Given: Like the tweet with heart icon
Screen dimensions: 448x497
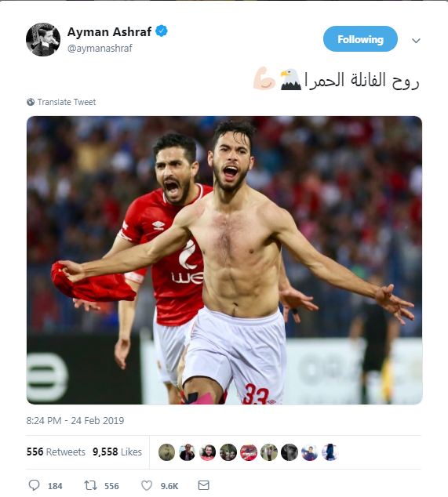Looking at the screenshot, I should (x=147, y=485).
